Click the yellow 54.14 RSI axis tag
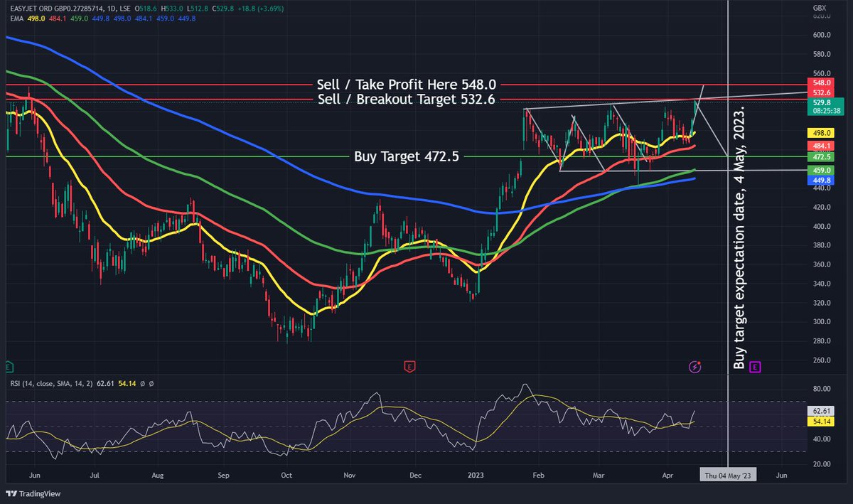This screenshot has width=853, height=504. click(x=822, y=422)
